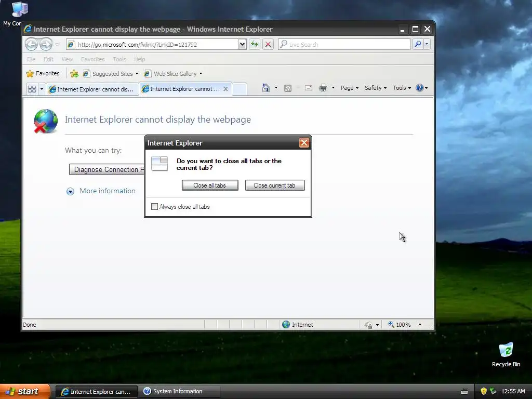Click Close current tab button

pyautogui.click(x=275, y=185)
